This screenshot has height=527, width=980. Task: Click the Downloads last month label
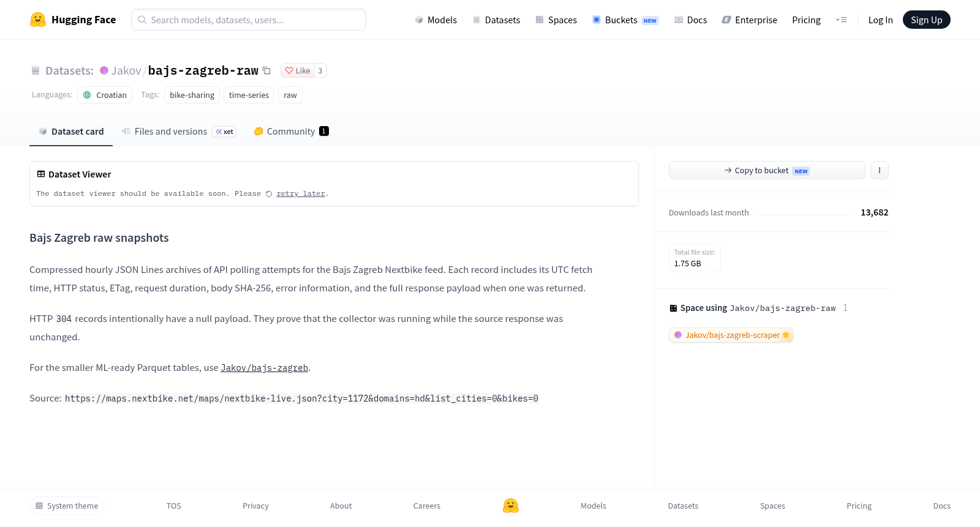point(709,213)
